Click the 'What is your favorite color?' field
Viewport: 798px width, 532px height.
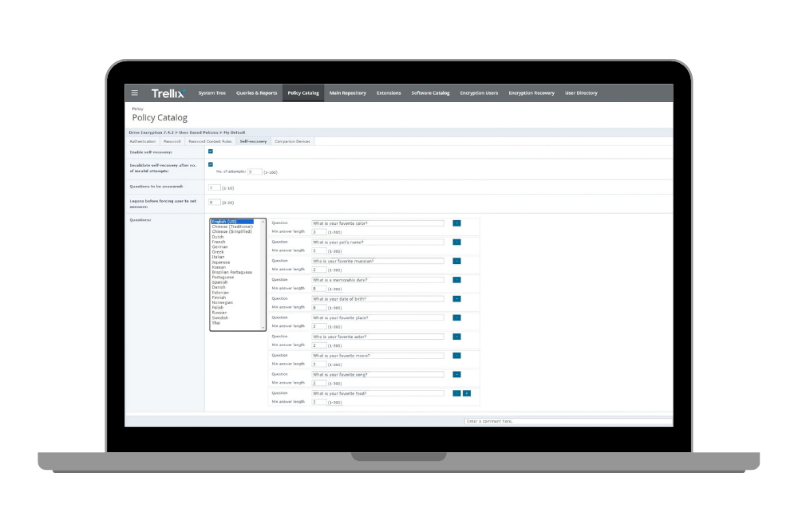click(377, 223)
